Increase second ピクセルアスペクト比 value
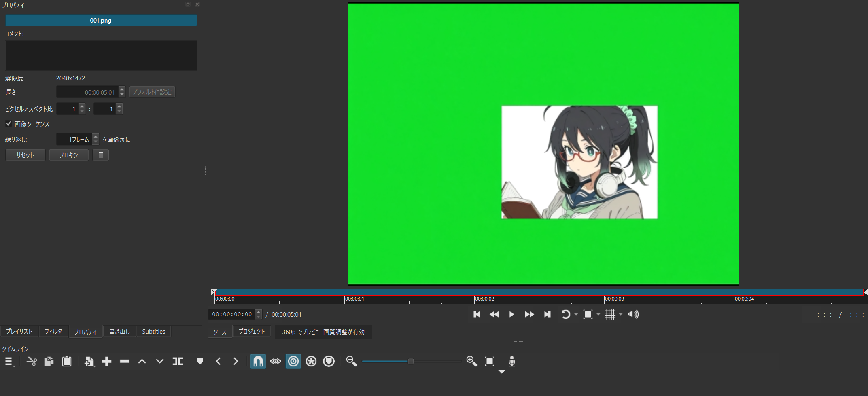868x396 pixels. [119, 106]
